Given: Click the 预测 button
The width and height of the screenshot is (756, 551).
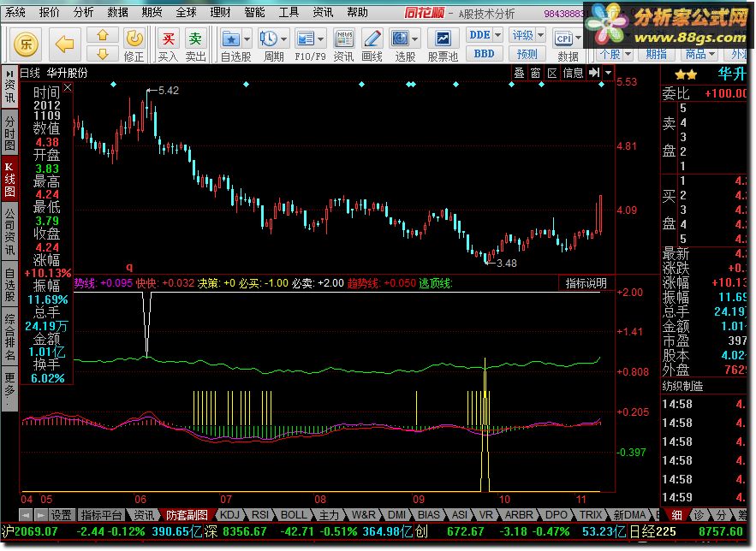Looking at the screenshot, I should (527, 54).
